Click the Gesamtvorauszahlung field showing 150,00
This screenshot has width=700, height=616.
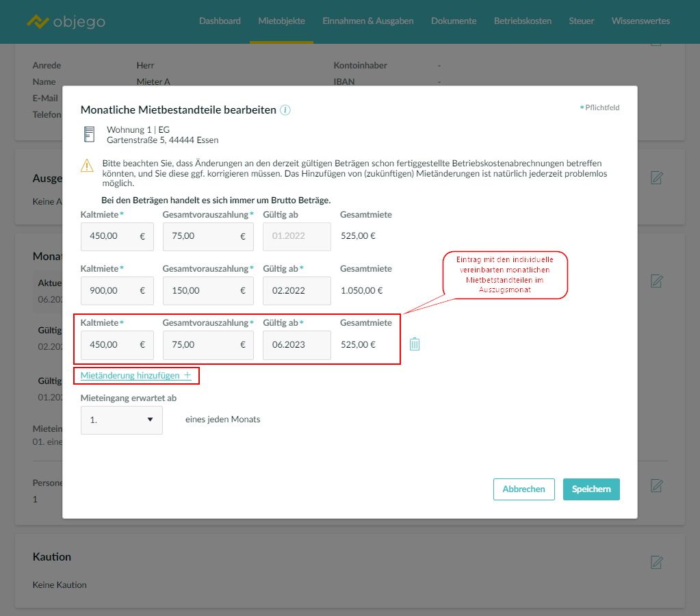[201, 291]
